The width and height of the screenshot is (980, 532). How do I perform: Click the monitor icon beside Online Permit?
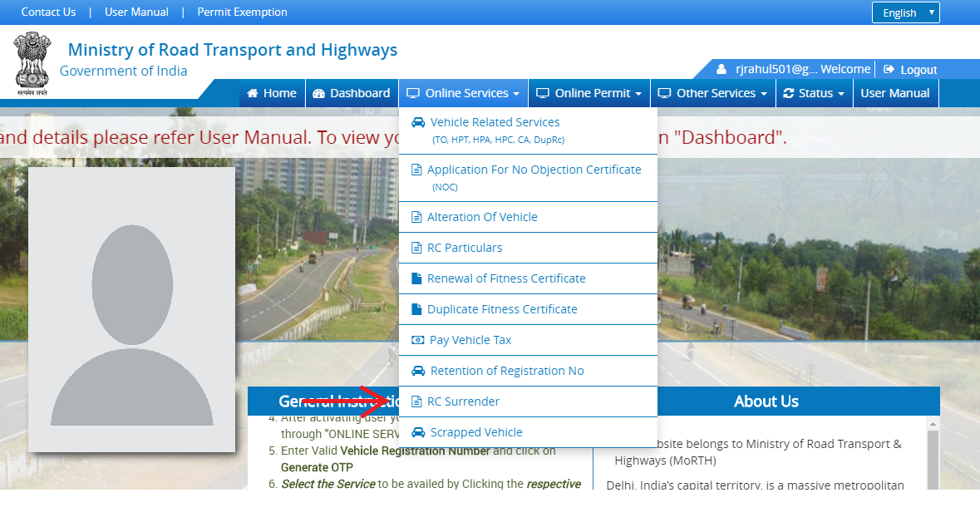coord(543,93)
